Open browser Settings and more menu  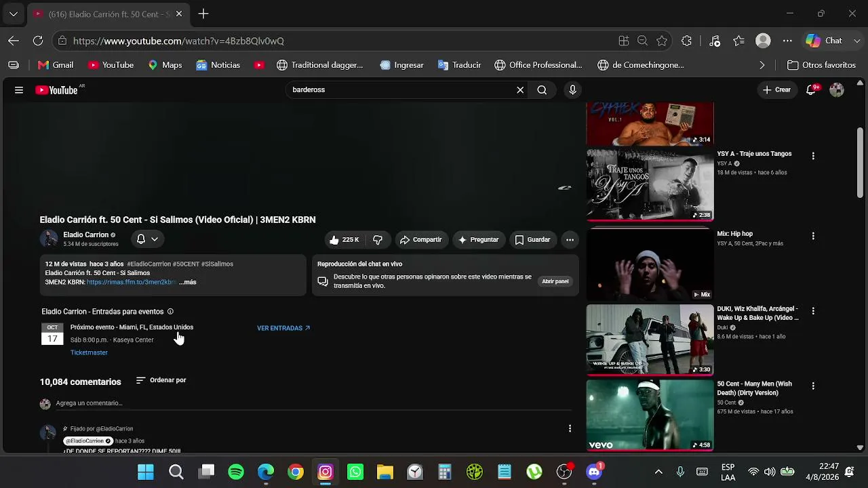[x=787, y=41]
